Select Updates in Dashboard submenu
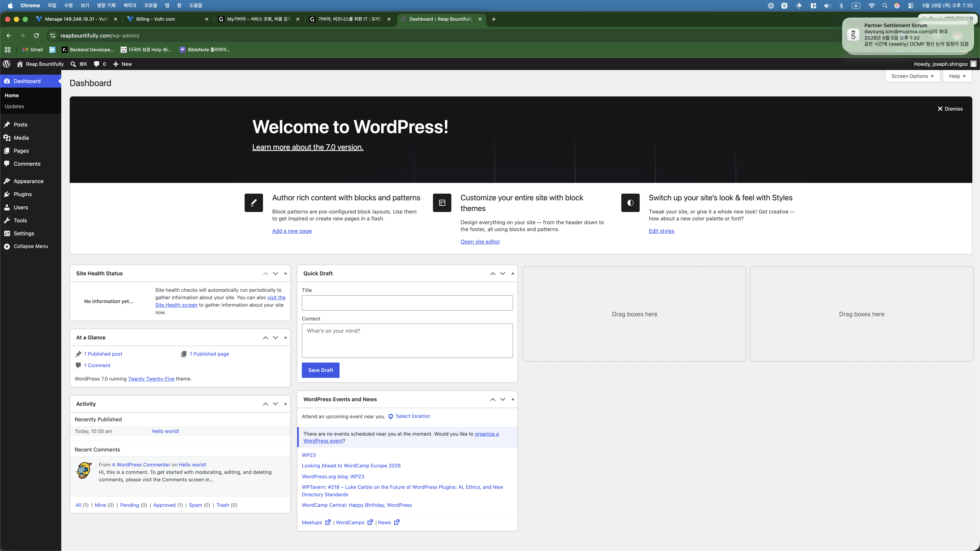This screenshot has width=980, height=551. pyautogui.click(x=14, y=106)
